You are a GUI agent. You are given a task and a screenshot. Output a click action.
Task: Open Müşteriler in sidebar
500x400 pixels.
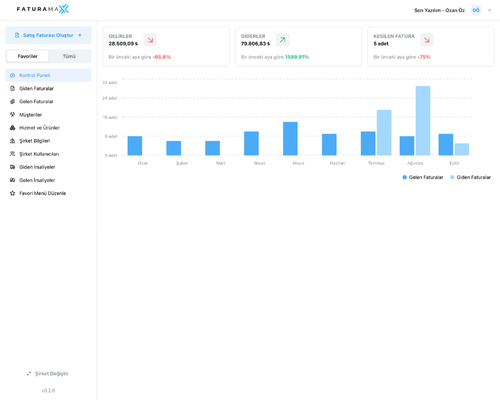point(48,115)
